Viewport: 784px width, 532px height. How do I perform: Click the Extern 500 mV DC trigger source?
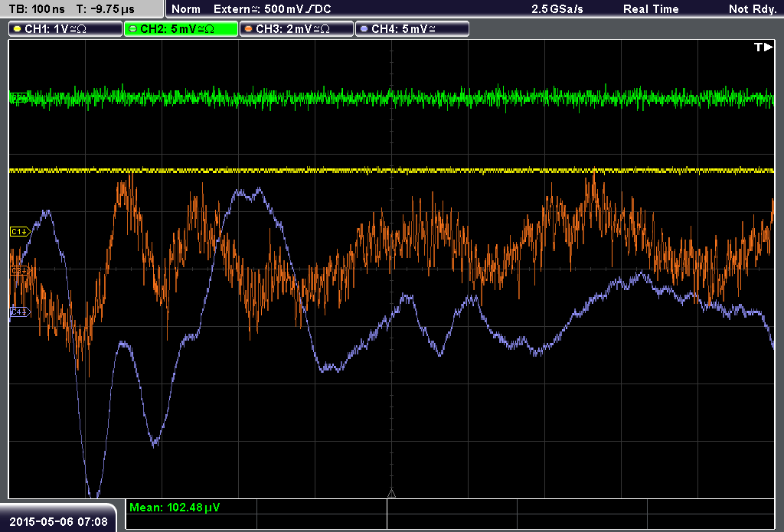[272, 9]
